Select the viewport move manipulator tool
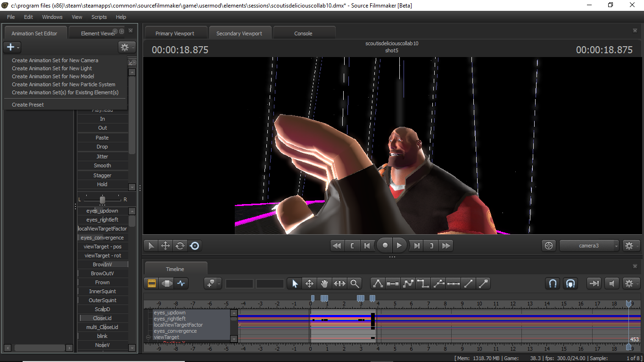This screenshot has height=362, width=644. pyautogui.click(x=165, y=246)
